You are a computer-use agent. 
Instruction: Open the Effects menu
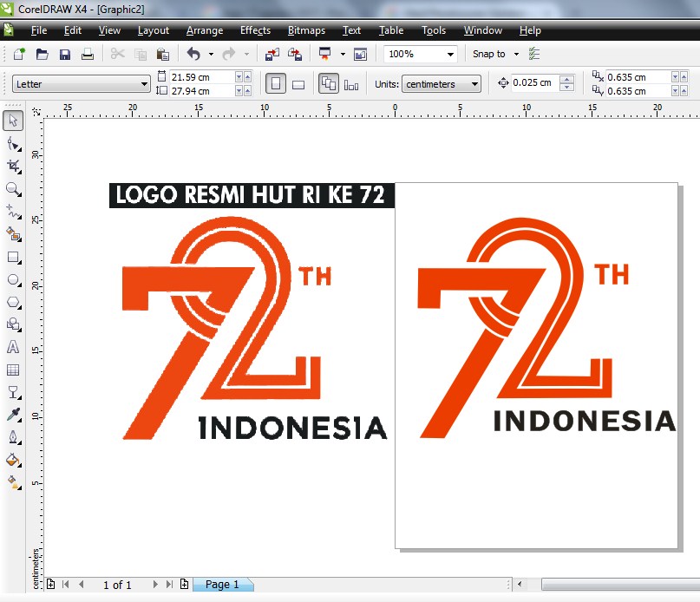pyautogui.click(x=255, y=30)
